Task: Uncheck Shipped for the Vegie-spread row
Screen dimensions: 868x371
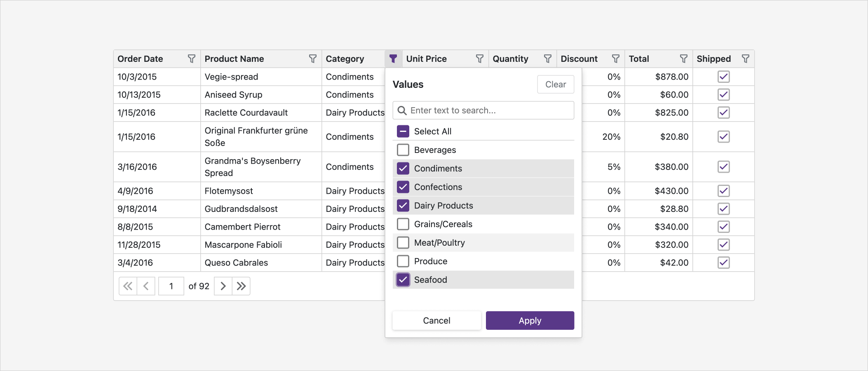Action: (x=724, y=77)
